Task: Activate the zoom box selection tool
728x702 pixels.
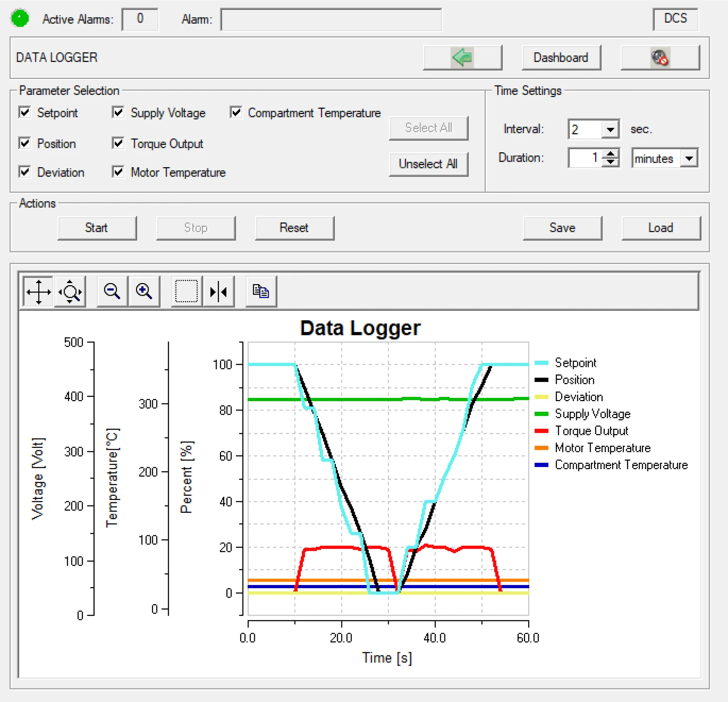Action: coord(187,292)
